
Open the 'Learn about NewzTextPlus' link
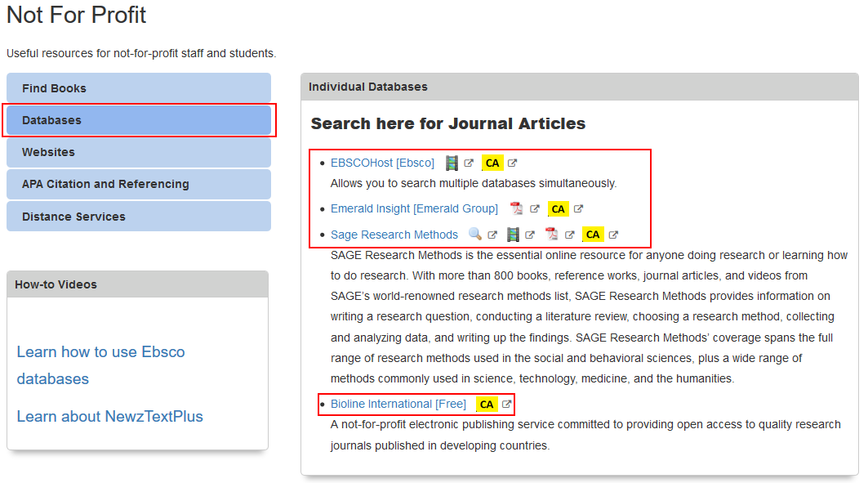click(109, 417)
